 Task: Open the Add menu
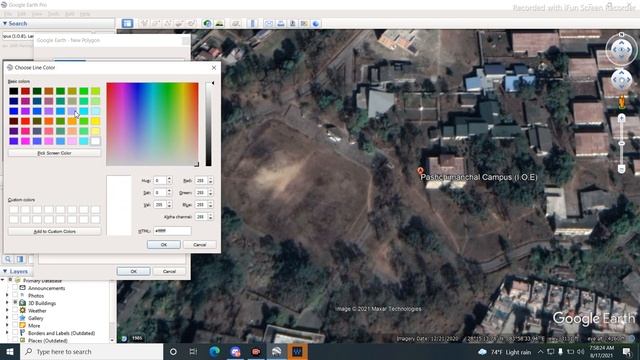coord(70,13)
